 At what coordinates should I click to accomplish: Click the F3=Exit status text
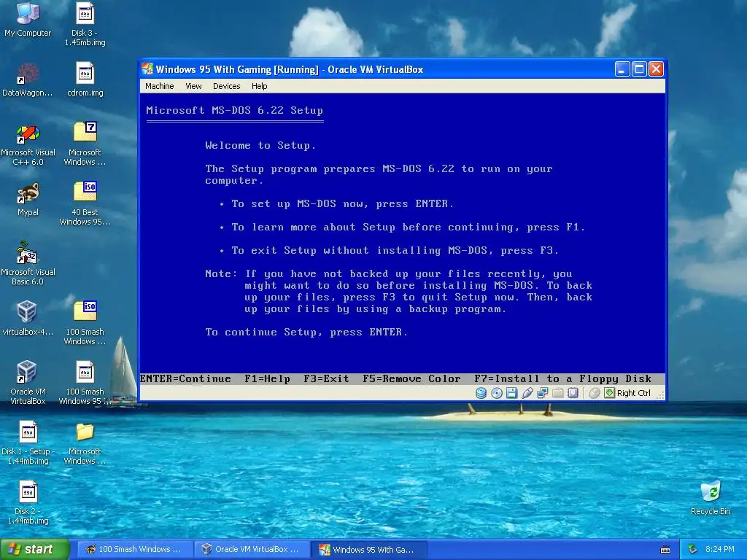click(x=326, y=379)
